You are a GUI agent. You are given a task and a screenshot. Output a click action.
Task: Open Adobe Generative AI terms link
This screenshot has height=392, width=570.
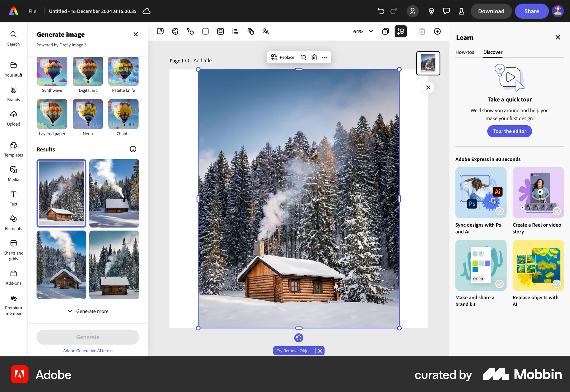pyautogui.click(x=88, y=350)
